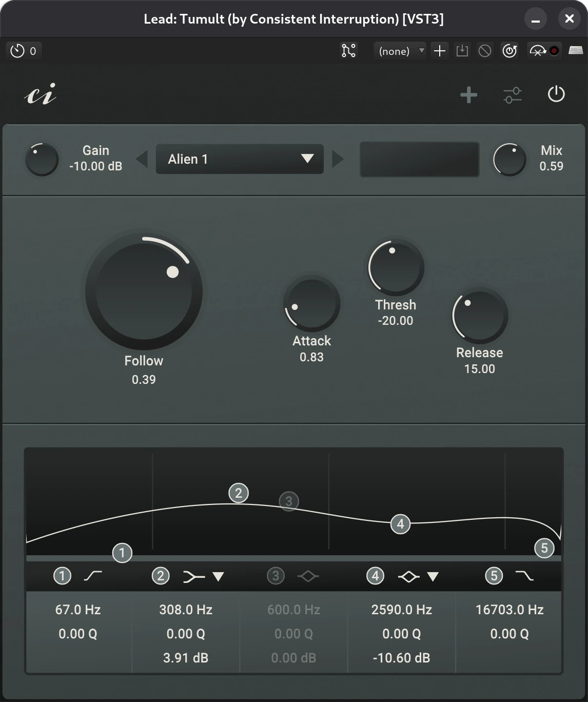Click the Release knob

(x=480, y=316)
